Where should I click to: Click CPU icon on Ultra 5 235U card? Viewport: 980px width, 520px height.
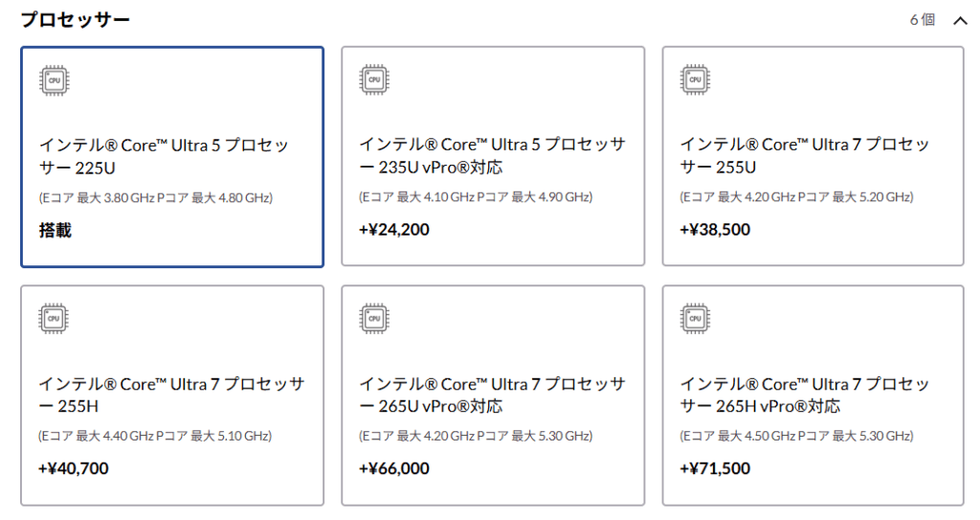pos(375,80)
